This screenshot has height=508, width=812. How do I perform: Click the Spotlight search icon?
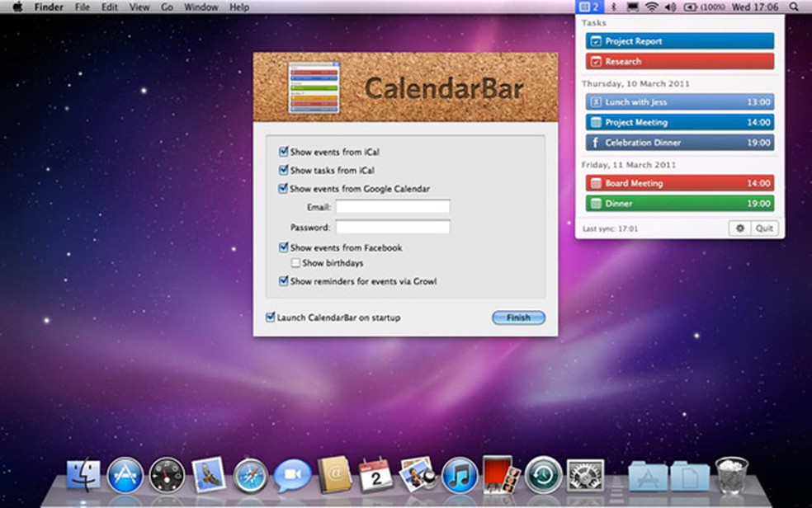click(x=792, y=7)
